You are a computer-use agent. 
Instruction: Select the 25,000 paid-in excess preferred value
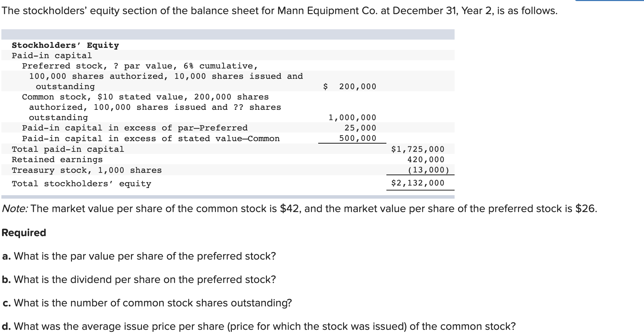(360, 128)
